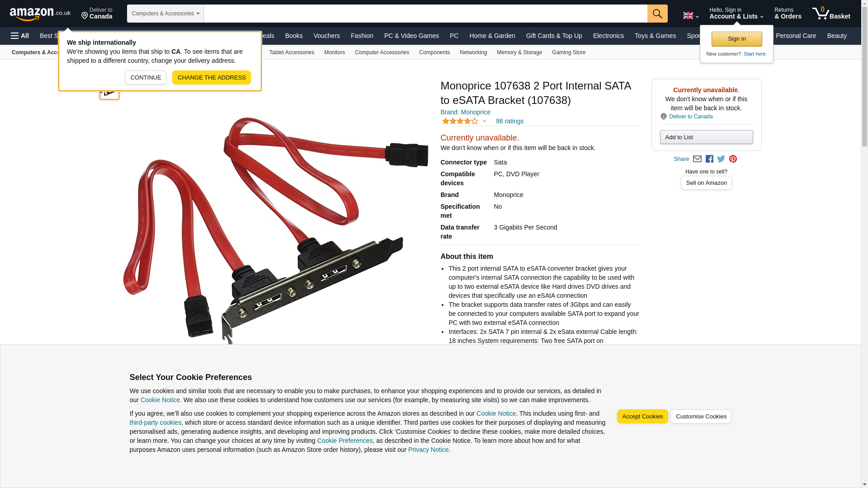
Task: Open the language flag selector
Action: (690, 16)
